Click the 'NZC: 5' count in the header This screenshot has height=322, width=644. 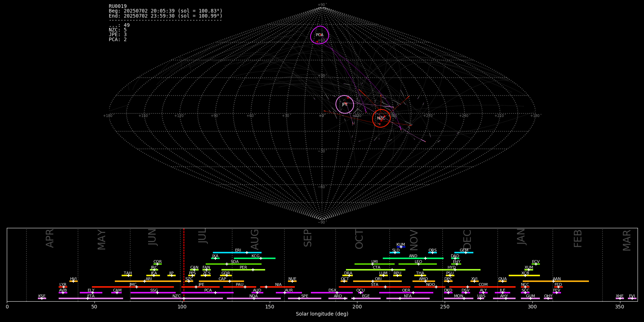click(118, 30)
